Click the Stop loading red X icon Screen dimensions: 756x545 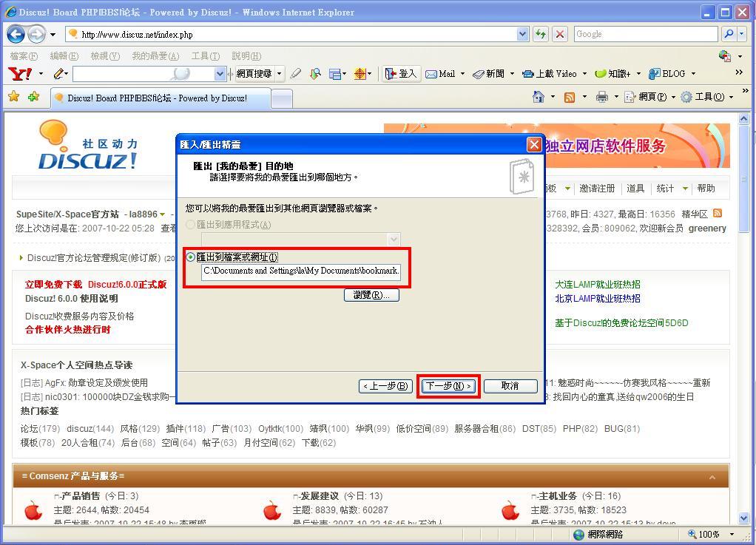pos(559,34)
